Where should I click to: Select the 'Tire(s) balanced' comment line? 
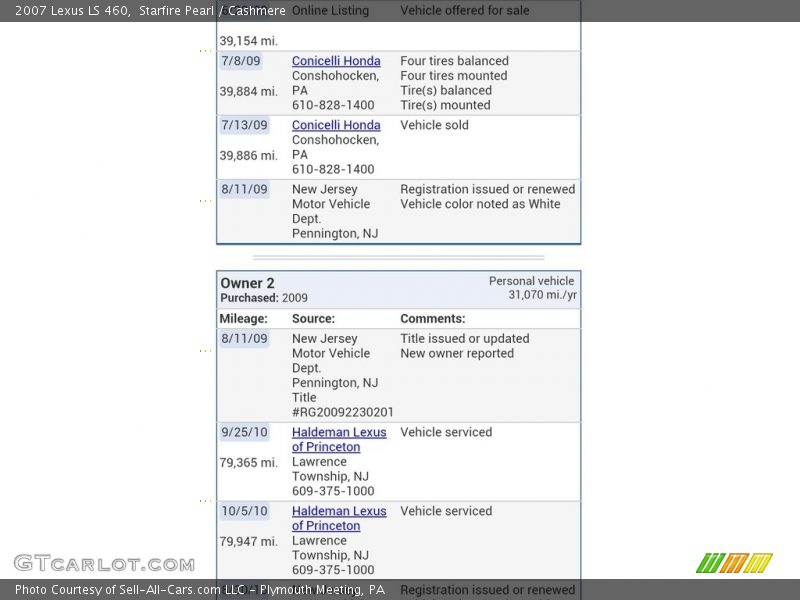(x=446, y=90)
